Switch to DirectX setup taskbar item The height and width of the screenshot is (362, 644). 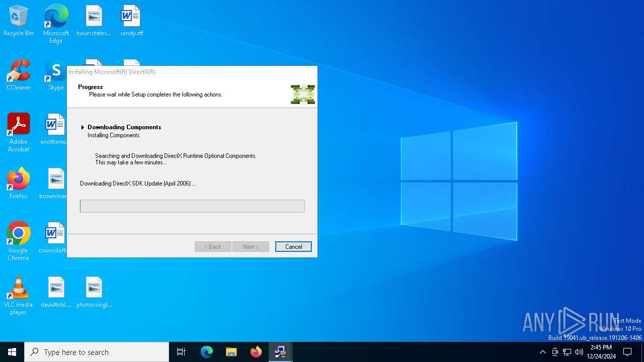pyautogui.click(x=281, y=352)
